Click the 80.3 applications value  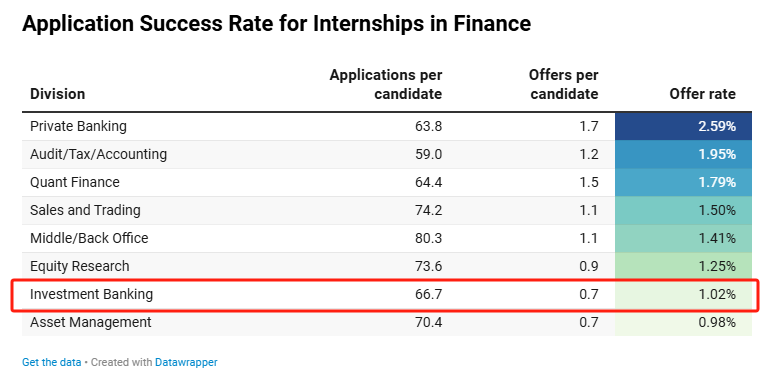click(x=429, y=238)
